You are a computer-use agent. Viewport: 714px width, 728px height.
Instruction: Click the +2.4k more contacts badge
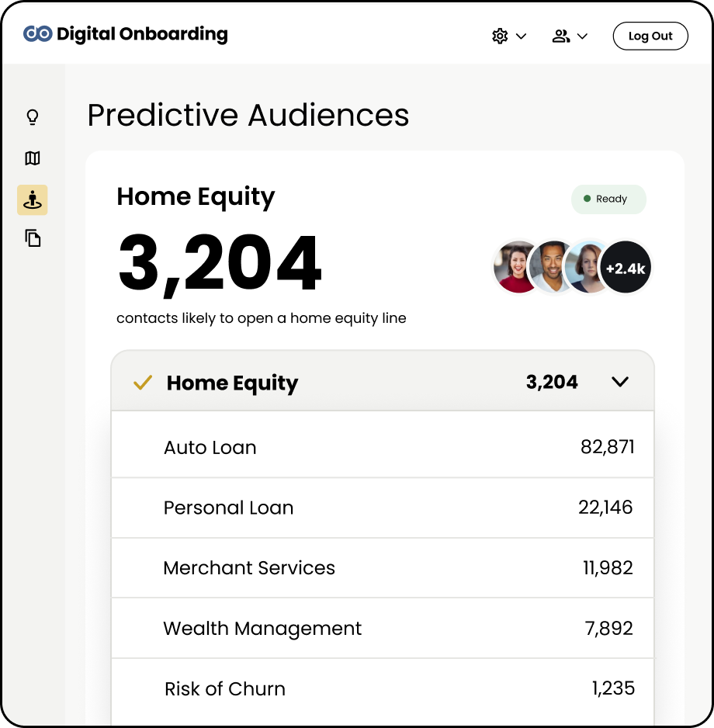point(626,268)
